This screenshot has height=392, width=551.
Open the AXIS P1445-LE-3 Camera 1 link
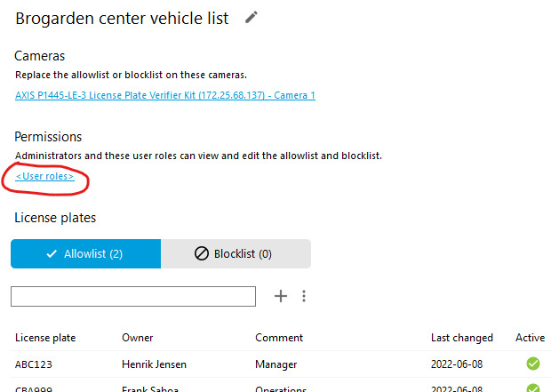coord(165,95)
